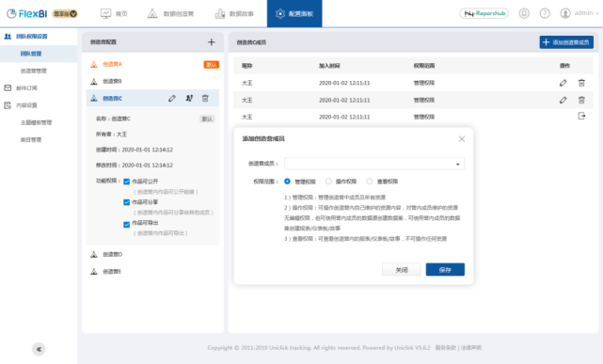Open 主题模板管理 in the sidebar

[x=36, y=122]
